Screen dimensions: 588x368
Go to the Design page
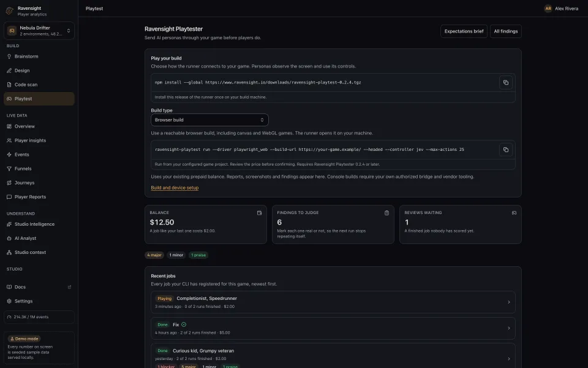coord(39,71)
